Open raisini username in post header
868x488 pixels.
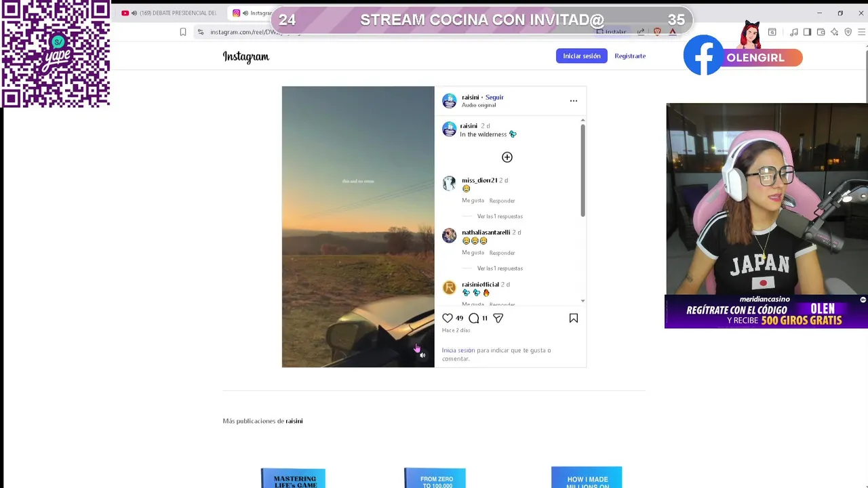pos(471,98)
